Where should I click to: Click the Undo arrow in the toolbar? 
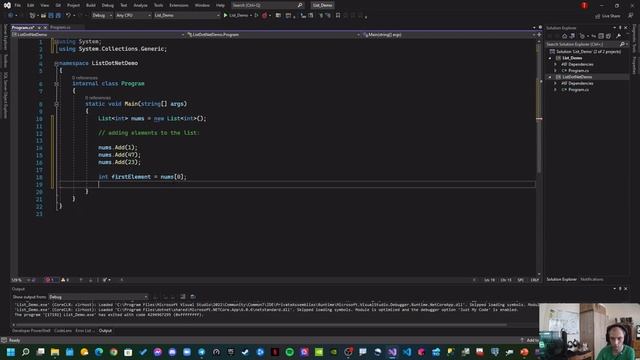coord(68,16)
